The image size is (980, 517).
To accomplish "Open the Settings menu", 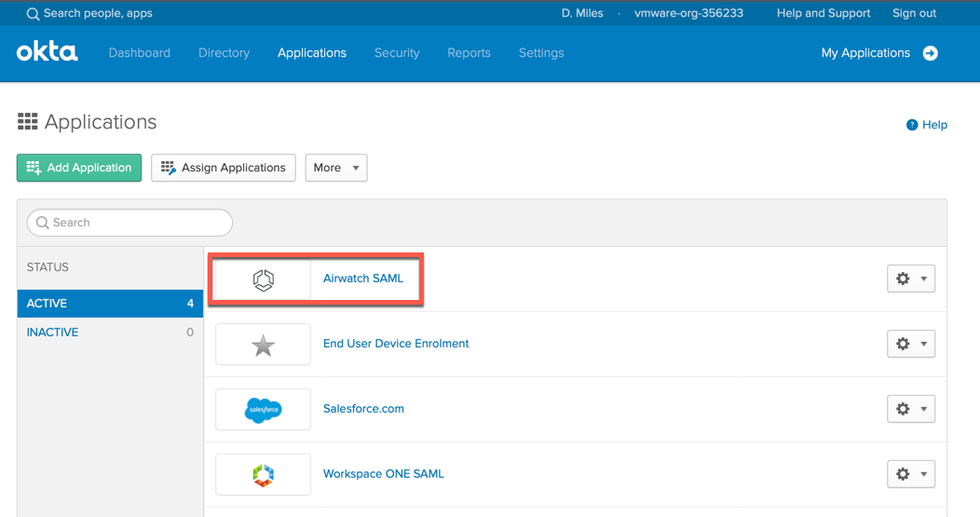I will point(541,53).
